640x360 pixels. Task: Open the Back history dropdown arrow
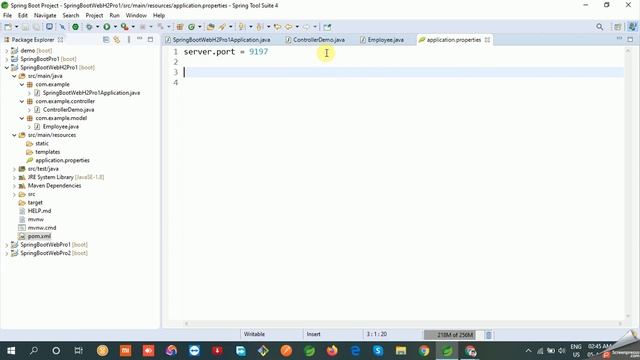point(297,27)
